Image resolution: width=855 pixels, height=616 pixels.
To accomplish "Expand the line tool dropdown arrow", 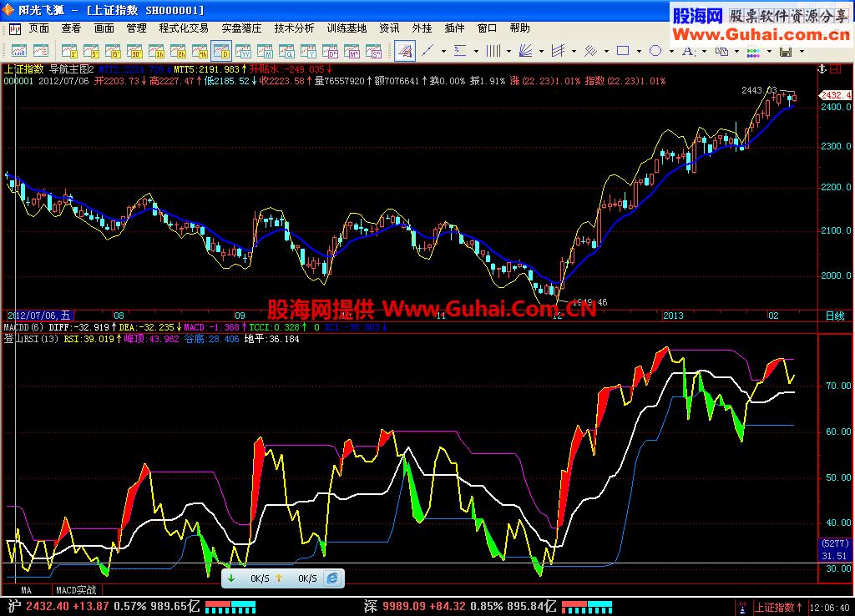I will [x=444, y=51].
